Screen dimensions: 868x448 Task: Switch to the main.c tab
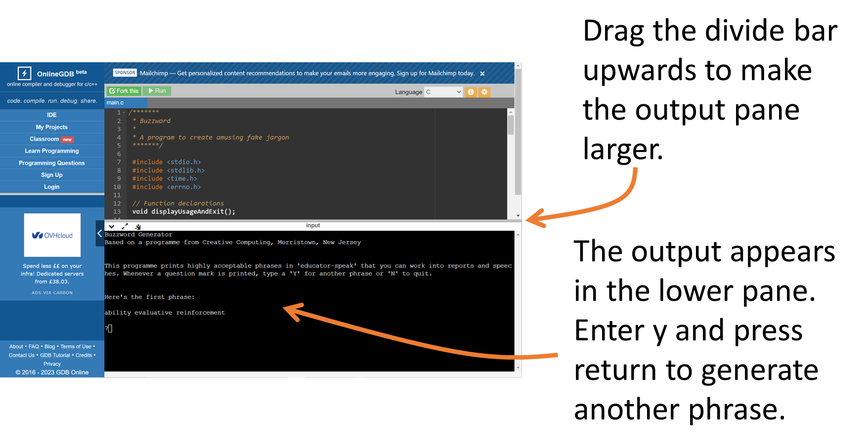click(x=115, y=103)
